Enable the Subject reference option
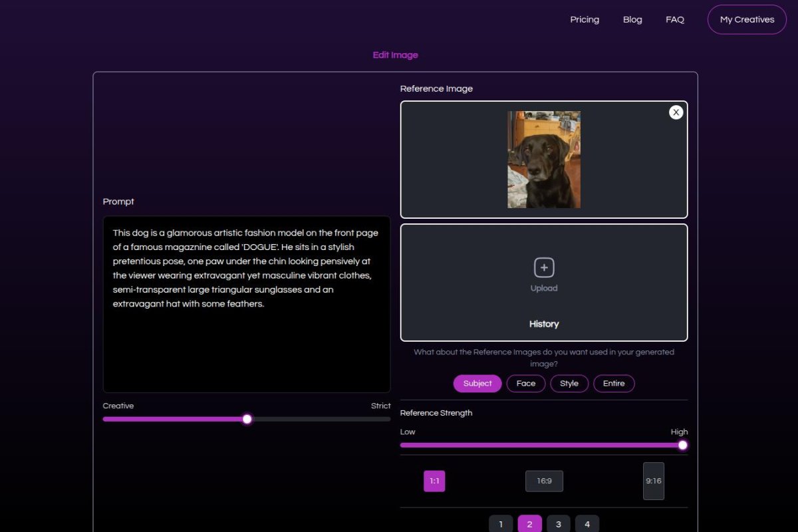The width and height of the screenshot is (798, 532). (x=477, y=383)
